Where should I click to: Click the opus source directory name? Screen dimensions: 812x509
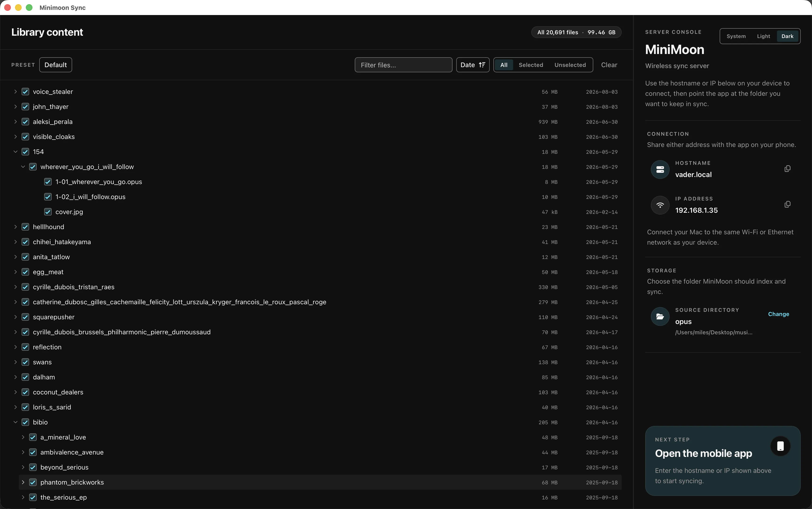click(683, 321)
